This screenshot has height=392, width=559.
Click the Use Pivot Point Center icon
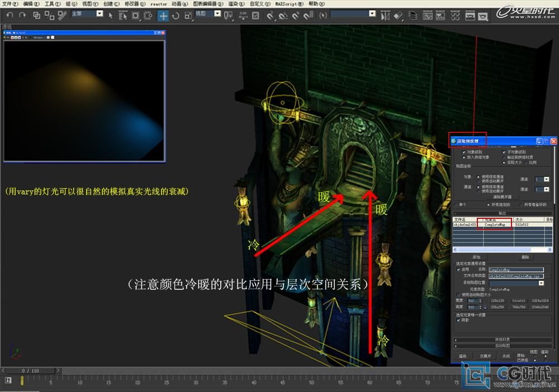point(228,16)
